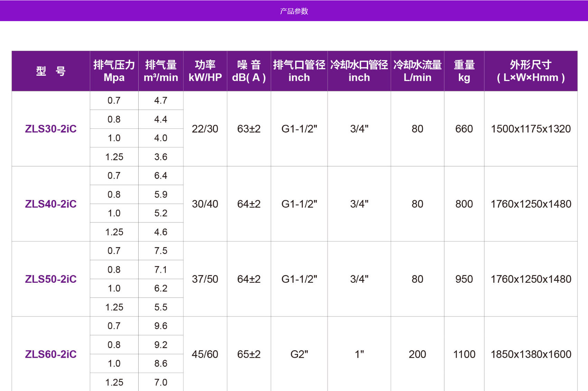588x391 pixels.
Task: Click the 6.4 air displacement value
Action: (x=161, y=175)
